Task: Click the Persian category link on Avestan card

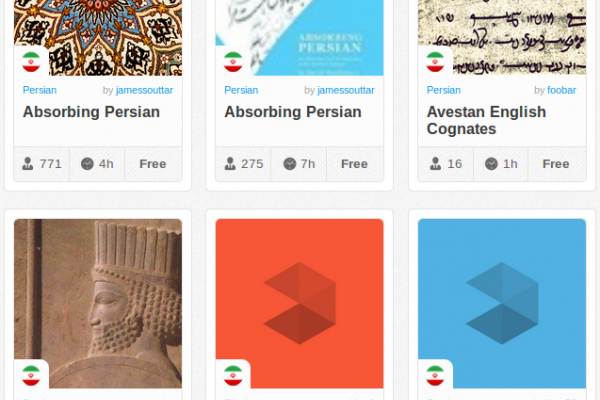Action: click(443, 90)
